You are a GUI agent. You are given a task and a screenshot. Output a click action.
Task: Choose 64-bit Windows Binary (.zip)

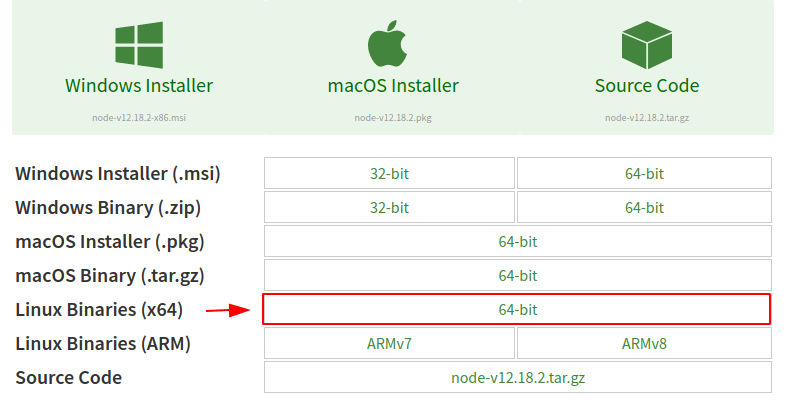[644, 208]
